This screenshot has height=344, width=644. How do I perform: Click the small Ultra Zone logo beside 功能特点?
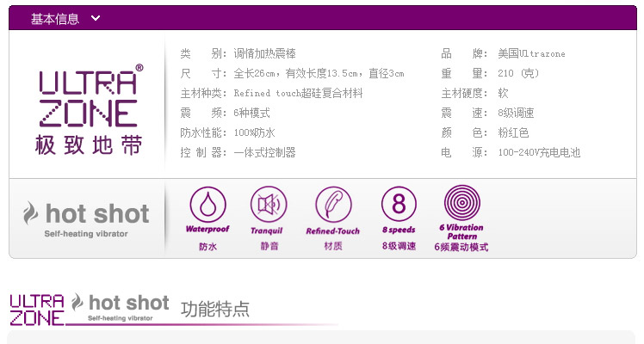tap(37, 310)
